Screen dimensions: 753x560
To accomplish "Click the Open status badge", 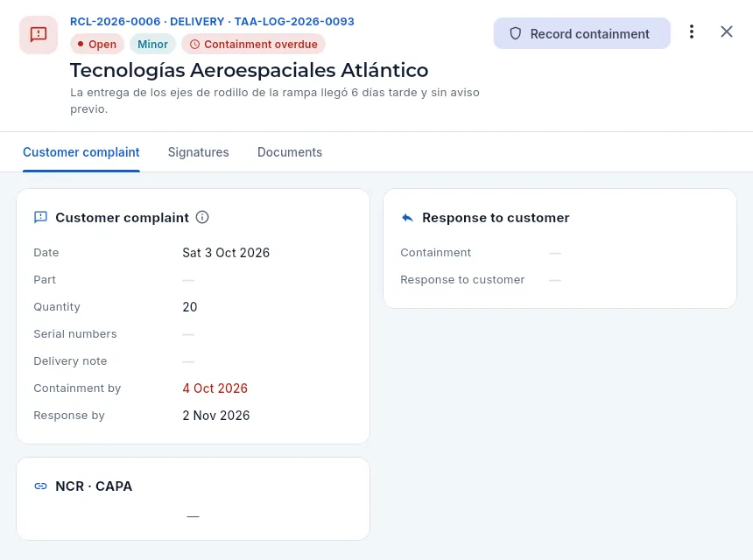I will [x=97, y=44].
